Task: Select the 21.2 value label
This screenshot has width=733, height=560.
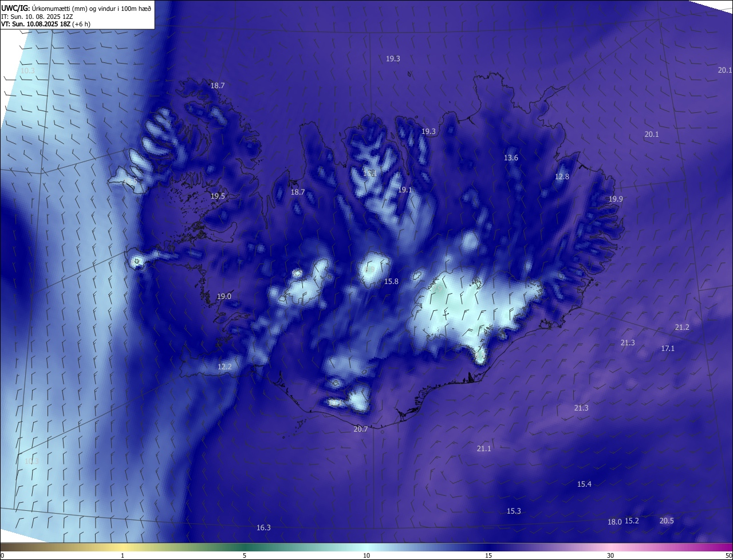Action: click(682, 328)
